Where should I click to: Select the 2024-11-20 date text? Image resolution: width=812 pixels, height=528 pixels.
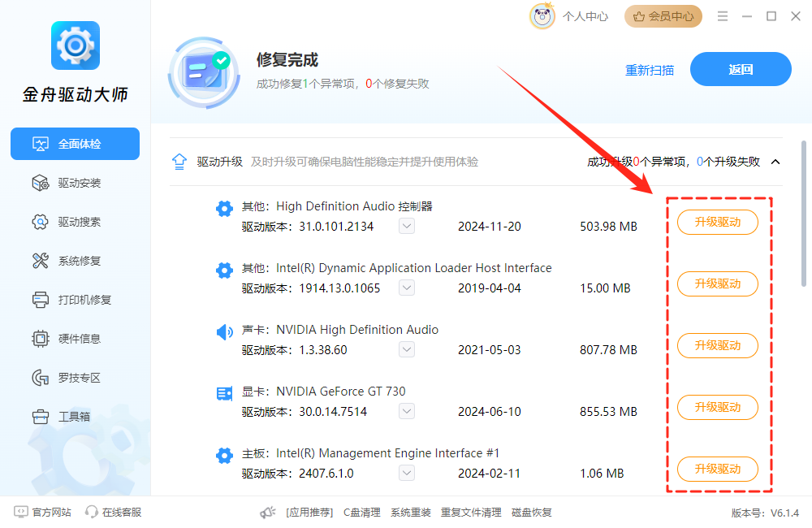tap(490, 227)
